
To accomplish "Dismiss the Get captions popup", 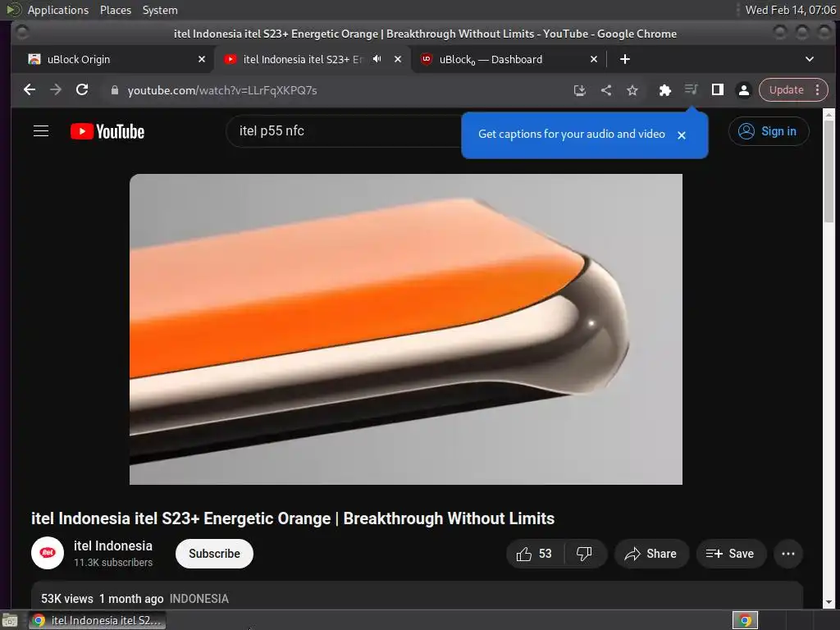I will [x=682, y=135].
